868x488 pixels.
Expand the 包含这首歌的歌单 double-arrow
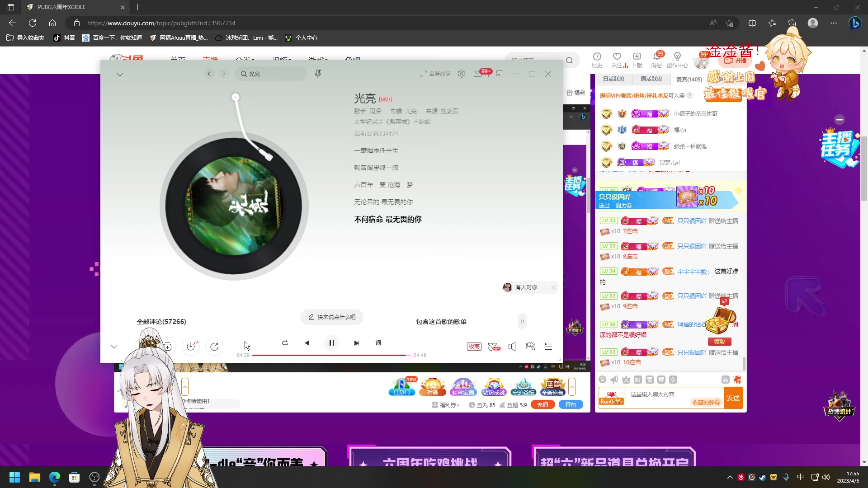[522, 321]
